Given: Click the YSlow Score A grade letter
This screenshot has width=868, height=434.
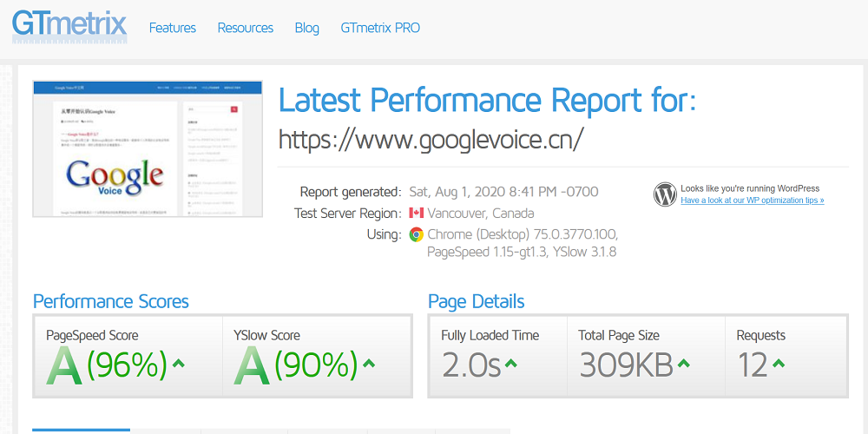Looking at the screenshot, I should (x=252, y=366).
